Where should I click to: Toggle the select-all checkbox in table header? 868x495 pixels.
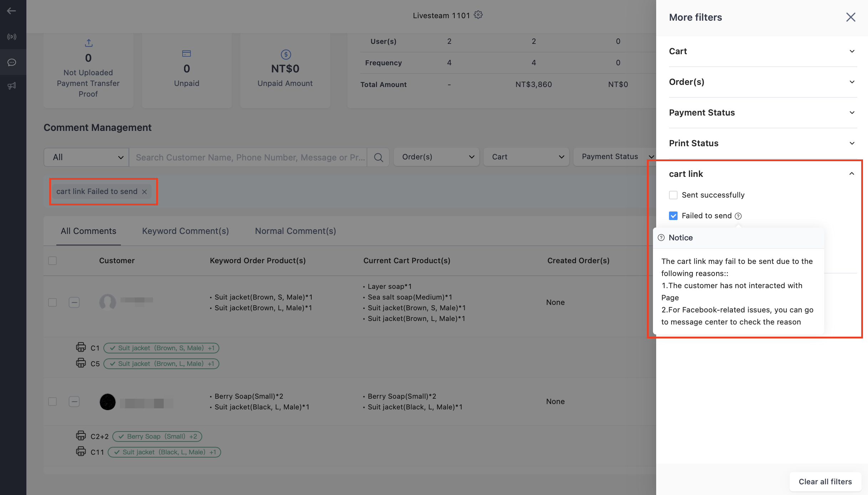tap(52, 261)
